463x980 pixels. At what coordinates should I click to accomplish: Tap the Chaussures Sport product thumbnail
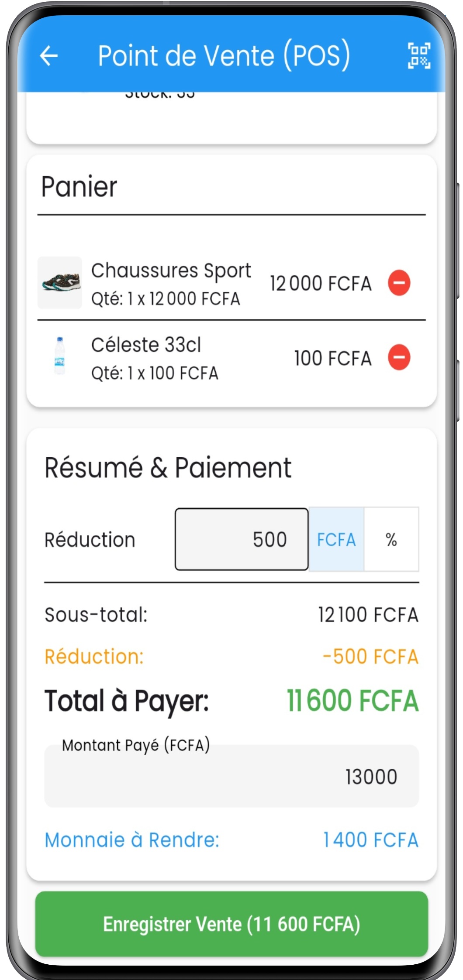[x=60, y=283]
